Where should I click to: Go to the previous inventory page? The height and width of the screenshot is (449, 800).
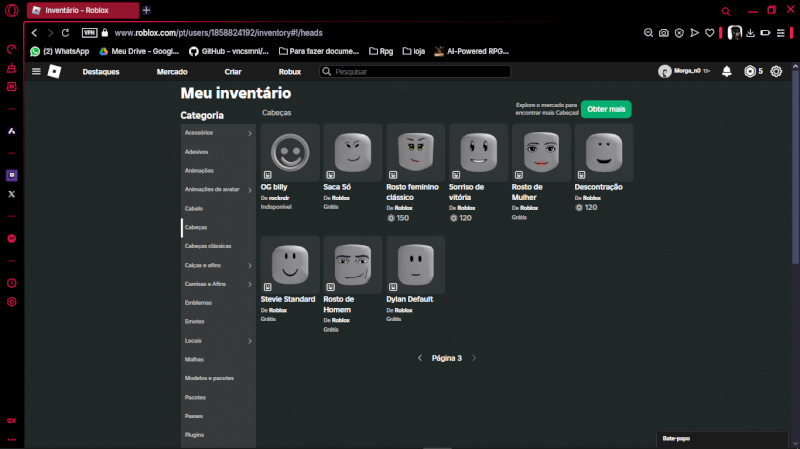tap(420, 357)
